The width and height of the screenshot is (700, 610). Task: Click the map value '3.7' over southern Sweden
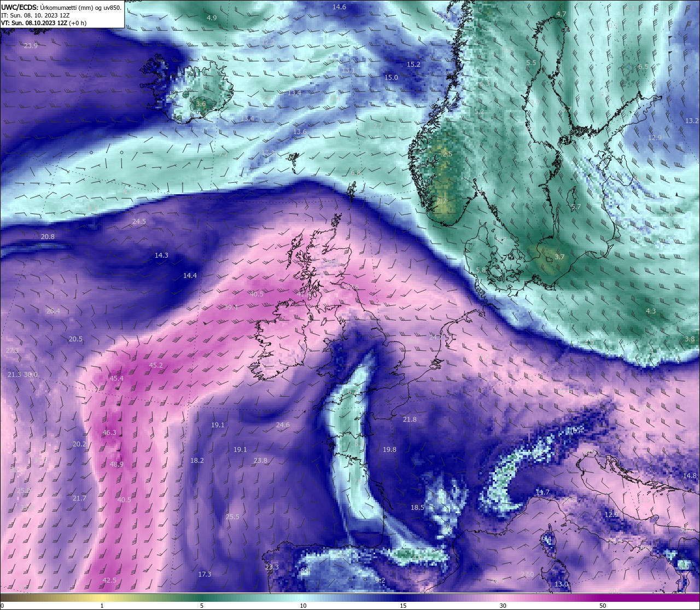(x=559, y=257)
